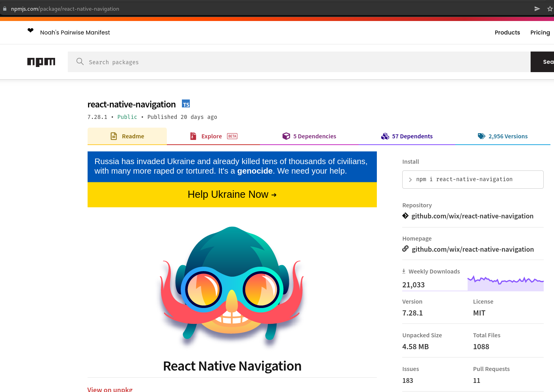The image size is (554, 392).
Task: Click the magnifying glass in the search bar
Action: pos(80,62)
